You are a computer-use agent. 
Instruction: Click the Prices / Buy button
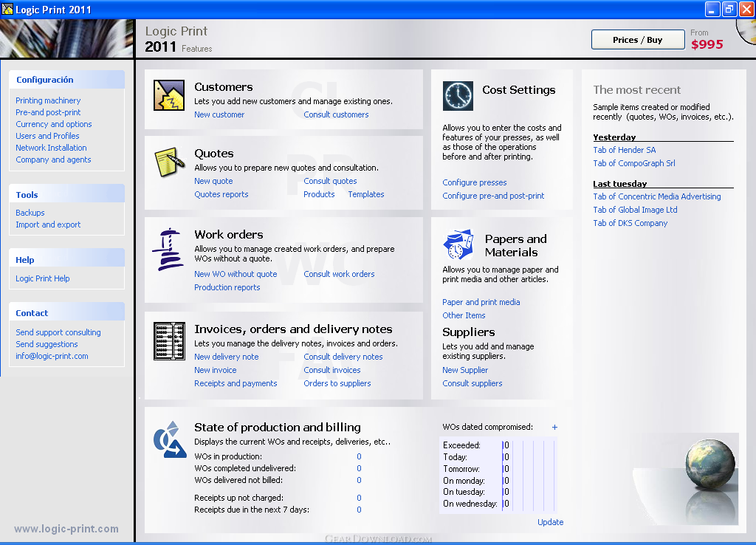tap(638, 40)
